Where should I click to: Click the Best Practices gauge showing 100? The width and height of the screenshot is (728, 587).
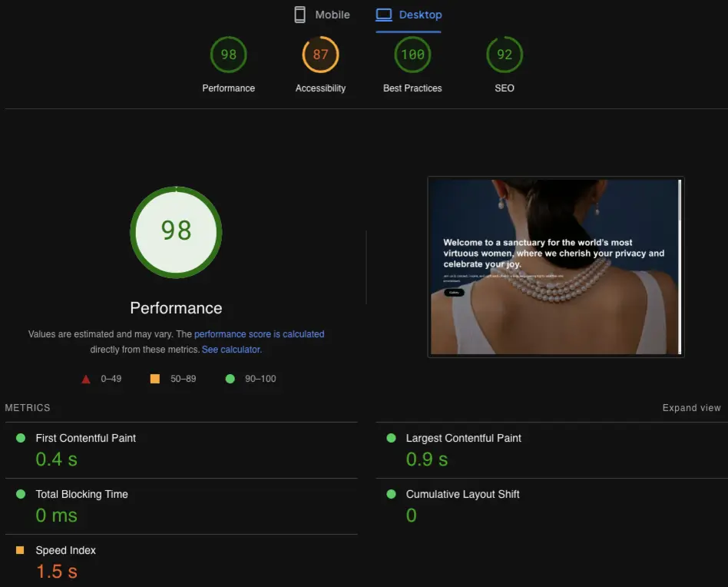tap(412, 55)
